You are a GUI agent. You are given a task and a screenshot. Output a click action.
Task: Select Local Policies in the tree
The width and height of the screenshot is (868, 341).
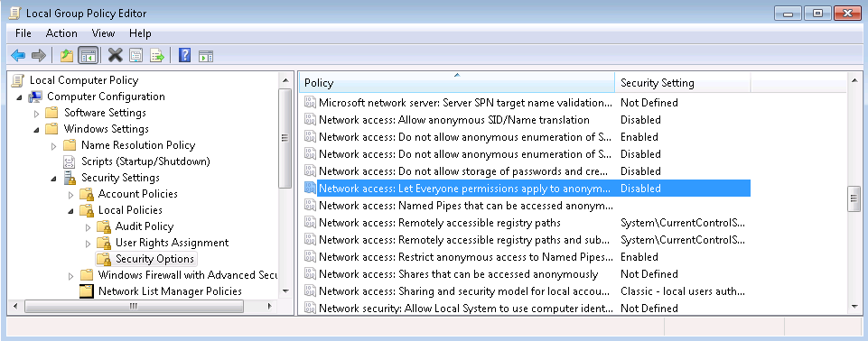point(130,210)
